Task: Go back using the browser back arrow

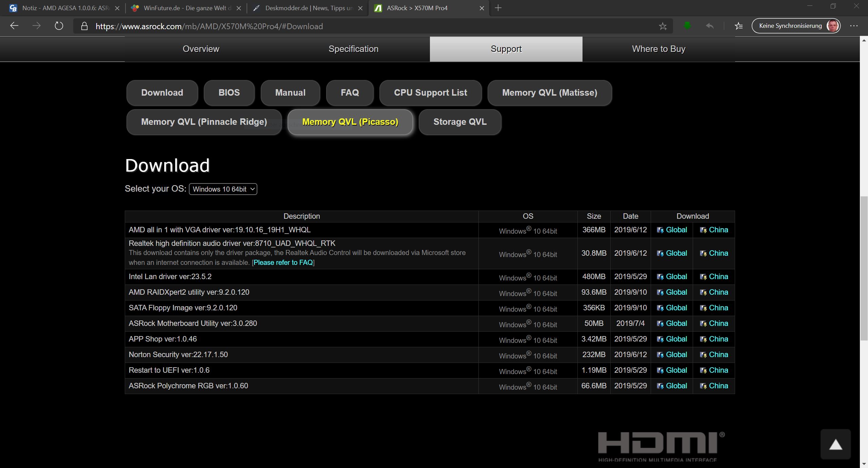Action: coord(14,26)
